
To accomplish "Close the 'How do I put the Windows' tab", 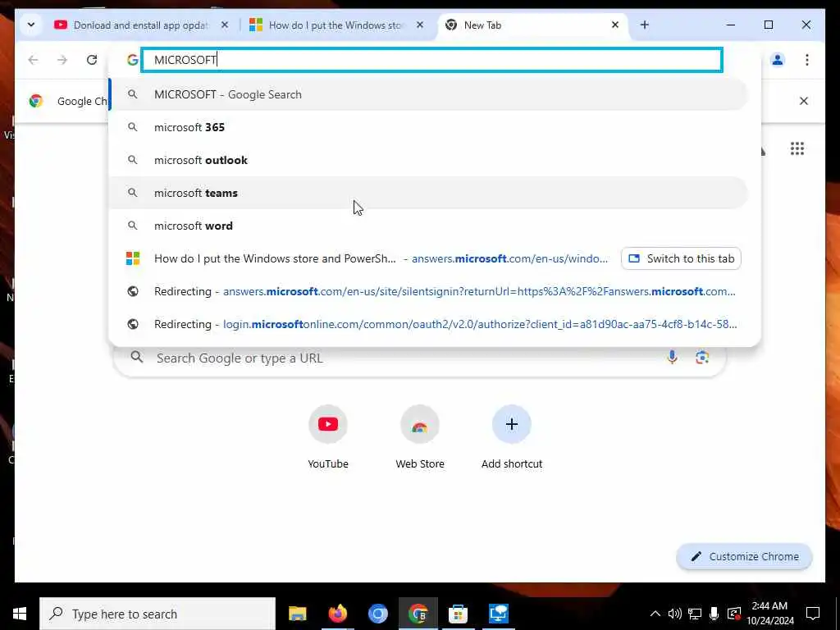I will tap(420, 25).
